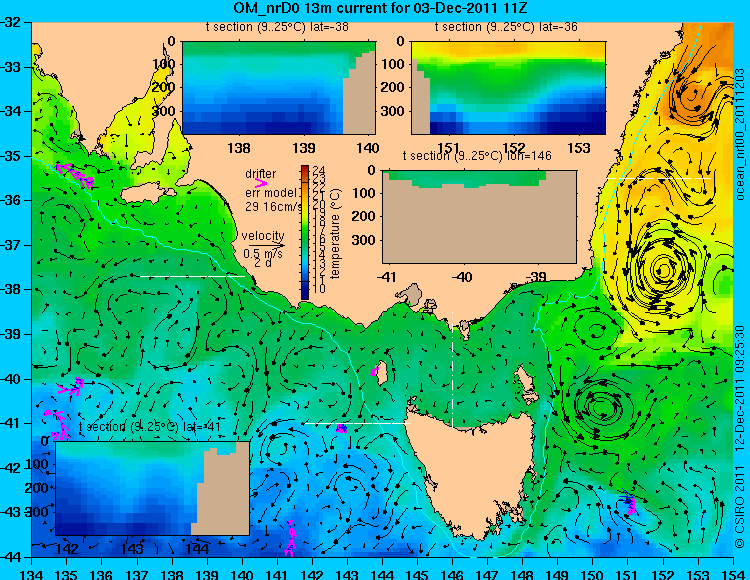Click the 'drifter' legend text
Viewport: 750px width, 580px height.
coord(261,174)
